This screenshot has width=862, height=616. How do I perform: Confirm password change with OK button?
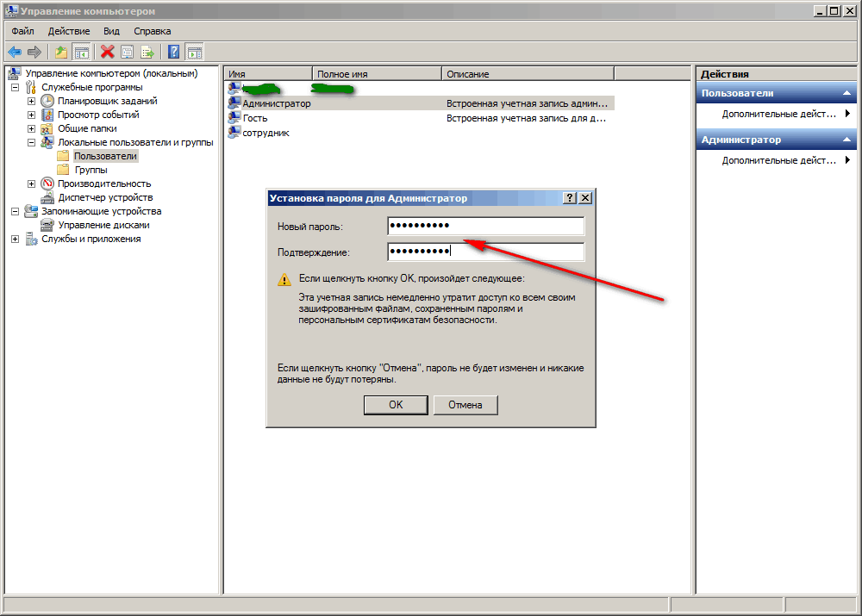tap(396, 405)
